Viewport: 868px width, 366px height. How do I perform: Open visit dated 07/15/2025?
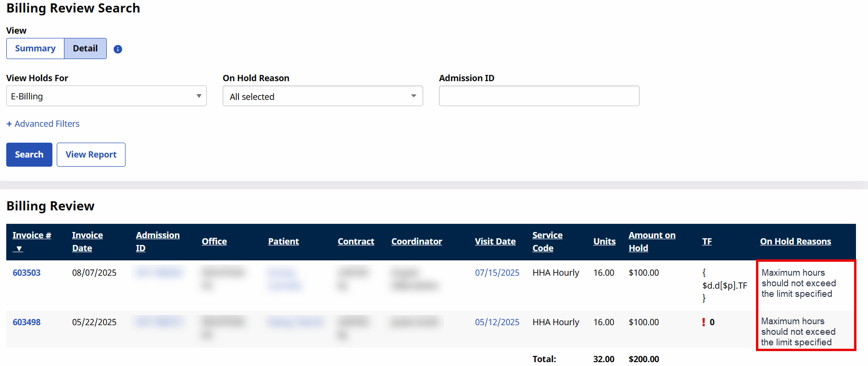[497, 273]
